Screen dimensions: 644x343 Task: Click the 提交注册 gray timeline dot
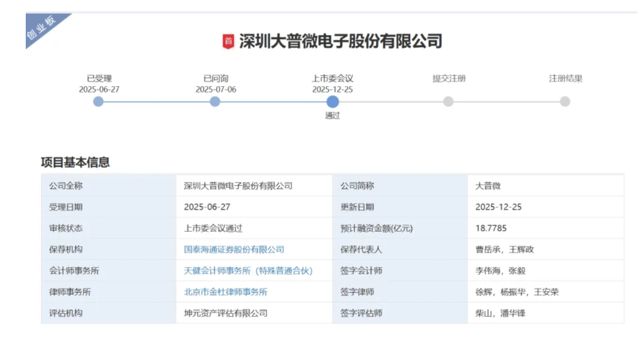(448, 101)
